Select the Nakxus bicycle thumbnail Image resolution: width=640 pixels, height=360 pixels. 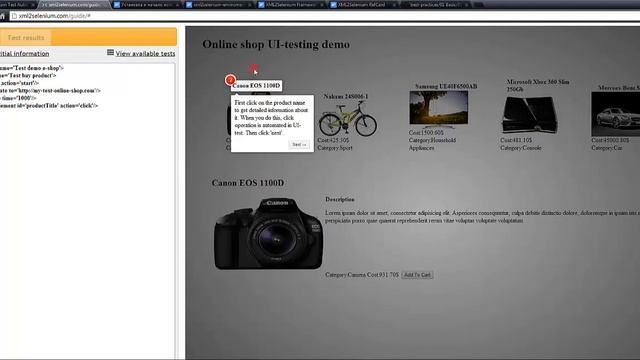click(348, 118)
